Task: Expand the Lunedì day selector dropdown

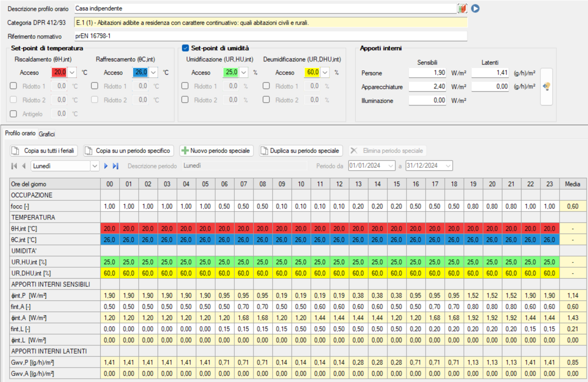Action: click(x=94, y=166)
